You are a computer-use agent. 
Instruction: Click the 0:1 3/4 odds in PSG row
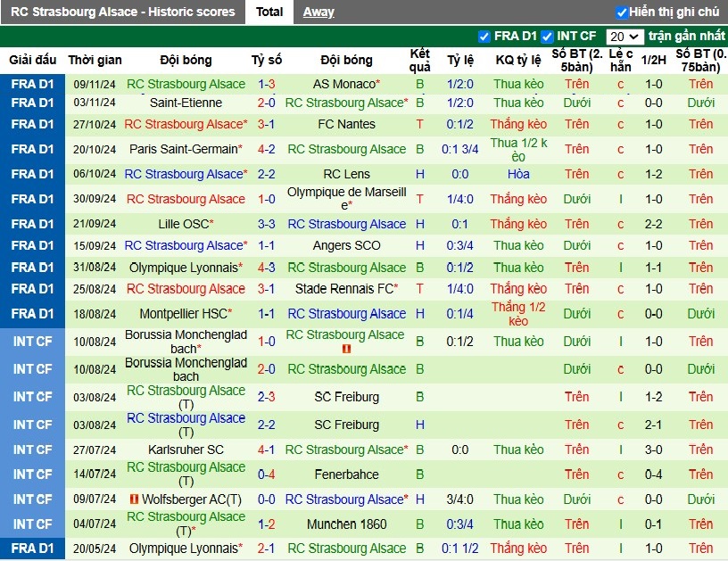[460, 149]
